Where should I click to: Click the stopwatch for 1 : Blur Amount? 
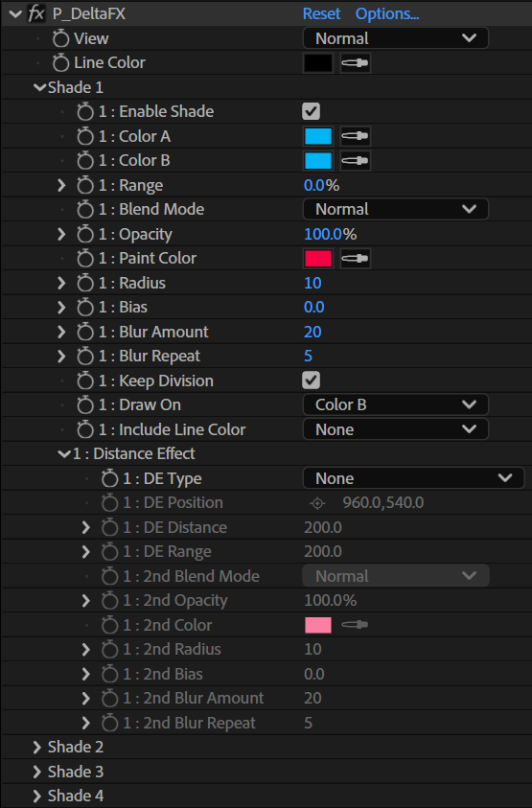[85, 332]
